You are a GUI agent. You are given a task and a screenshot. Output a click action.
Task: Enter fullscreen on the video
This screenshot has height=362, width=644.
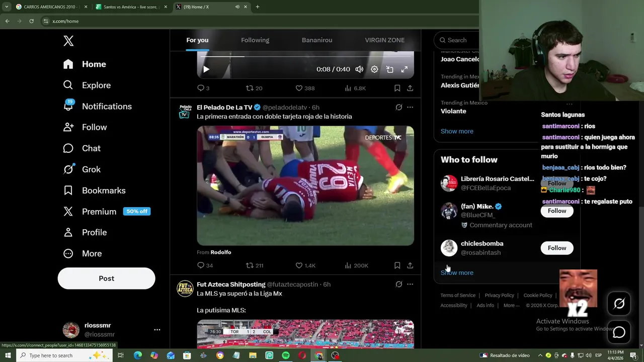(x=405, y=69)
